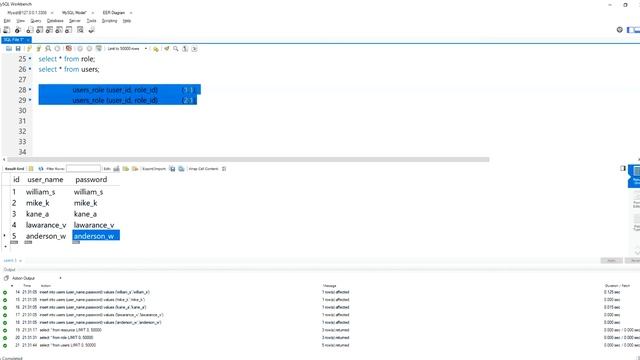Roll back the transaction with the rollback icon

(89, 49)
